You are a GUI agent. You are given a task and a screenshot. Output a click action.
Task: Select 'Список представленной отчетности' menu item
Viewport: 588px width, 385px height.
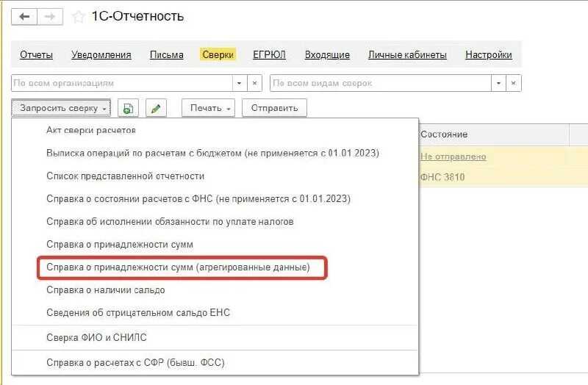pos(215,176)
